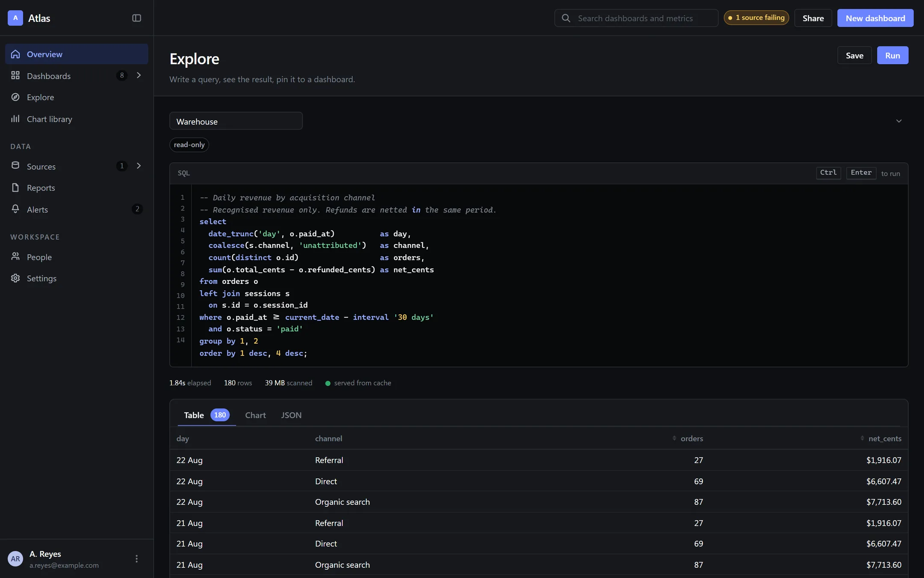Click the 21 Aug Organic search channel cell
This screenshot has width=924, height=578.
pyautogui.click(x=342, y=565)
